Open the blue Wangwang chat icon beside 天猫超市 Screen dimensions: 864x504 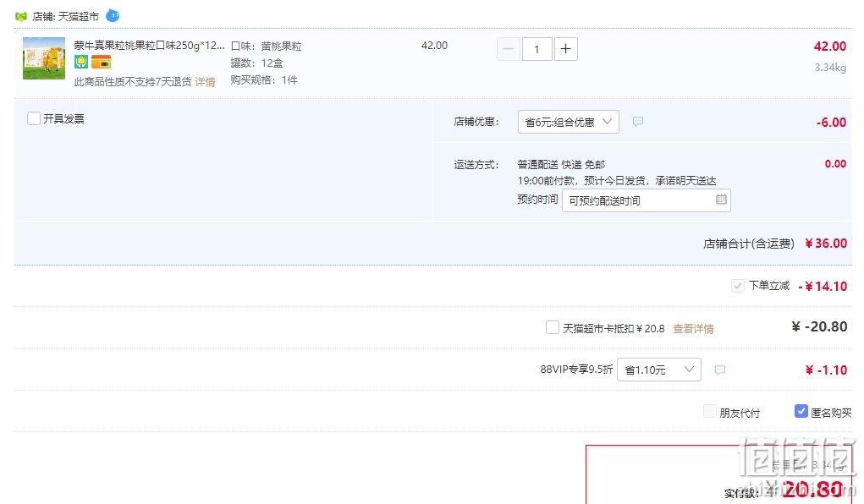(x=113, y=16)
